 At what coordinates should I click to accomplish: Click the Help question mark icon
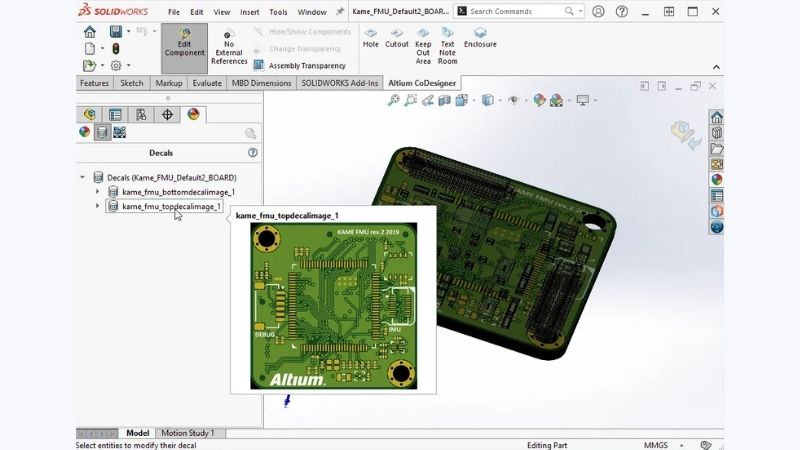tap(622, 11)
